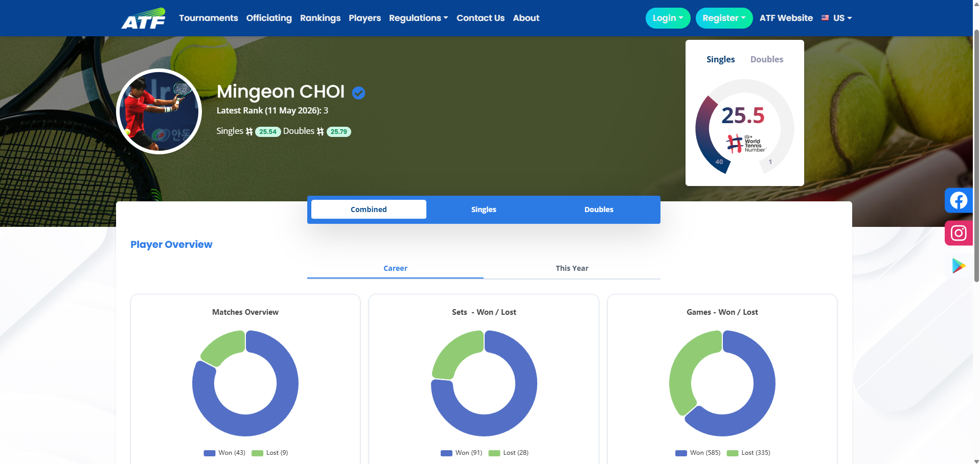Open the Register dropdown
The image size is (980, 464).
[724, 18]
